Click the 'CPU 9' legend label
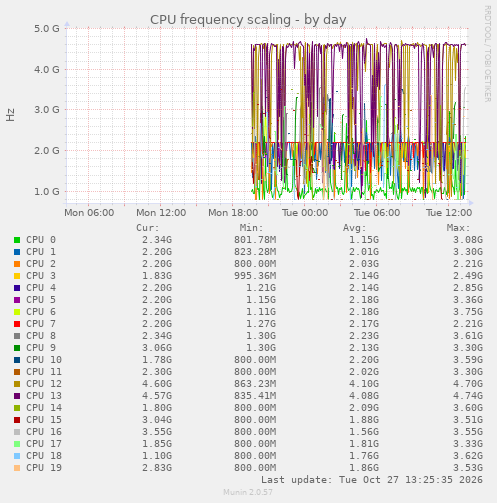Image resolution: width=497 pixels, height=503 pixels. 41,348
